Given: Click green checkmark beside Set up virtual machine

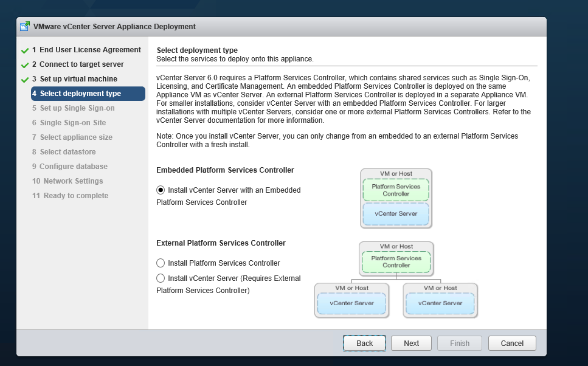Looking at the screenshot, I should coord(25,80).
